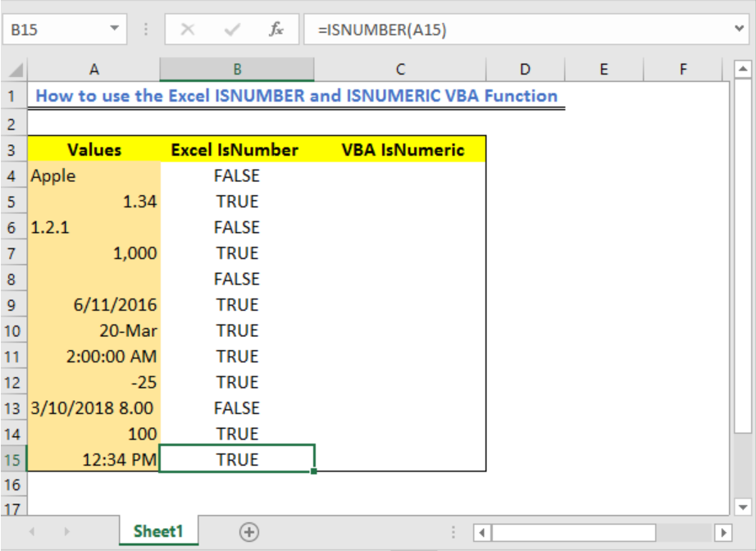Click FALSE result next to 3/10/2018 8.00
756x551 pixels.
tap(237, 408)
